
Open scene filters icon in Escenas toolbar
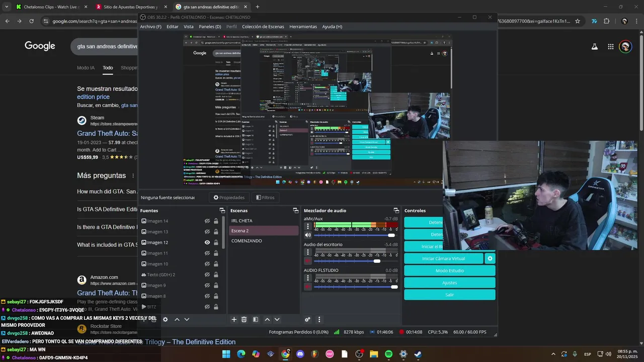coord(256,319)
